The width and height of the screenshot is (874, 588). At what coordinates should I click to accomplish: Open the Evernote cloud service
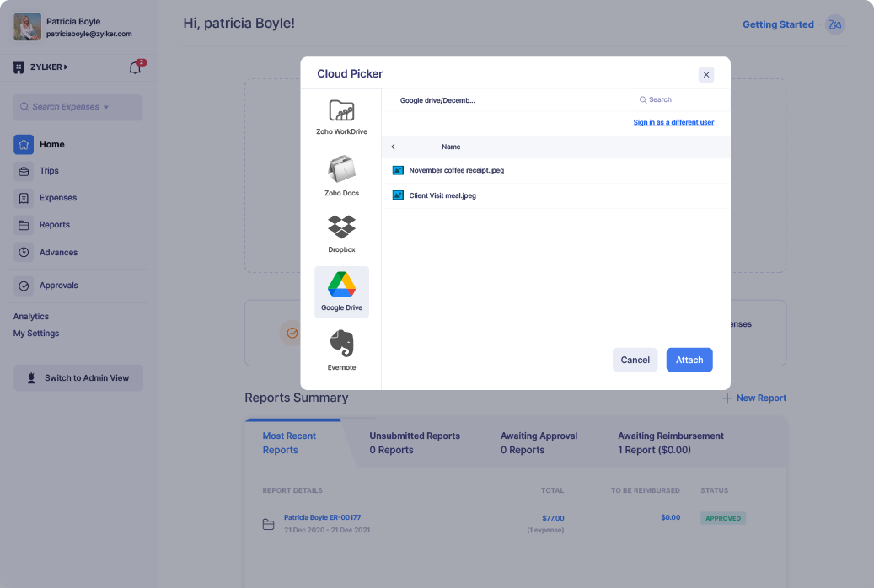341,348
